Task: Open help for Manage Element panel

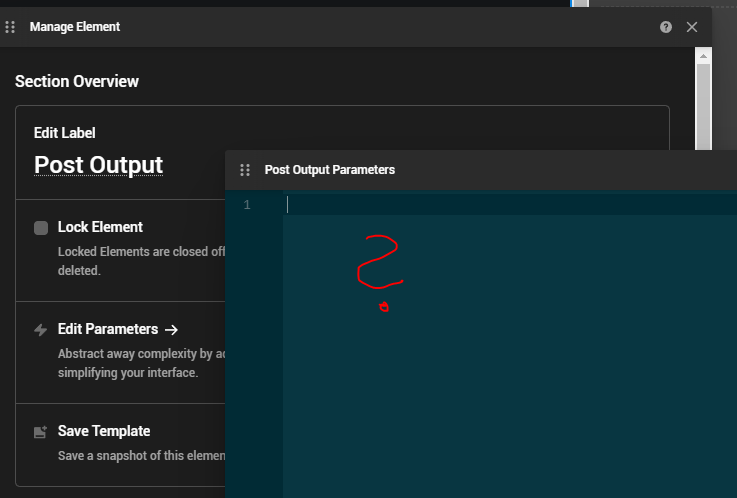Action: (x=666, y=27)
